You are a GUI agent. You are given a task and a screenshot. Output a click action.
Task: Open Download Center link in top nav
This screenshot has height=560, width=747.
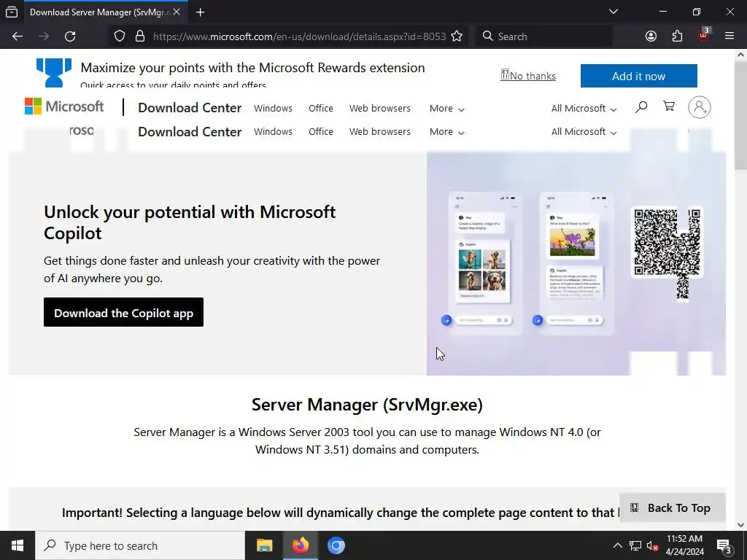pyautogui.click(x=190, y=108)
